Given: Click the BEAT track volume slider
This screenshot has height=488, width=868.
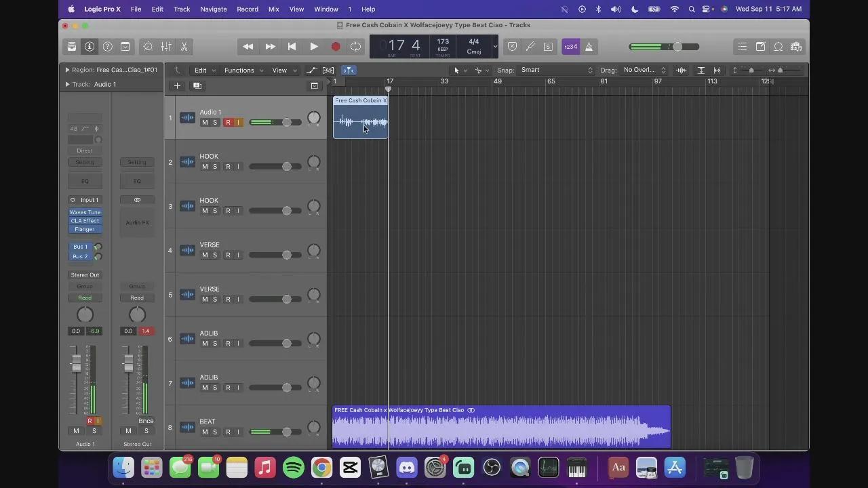Looking at the screenshot, I should [x=275, y=432].
